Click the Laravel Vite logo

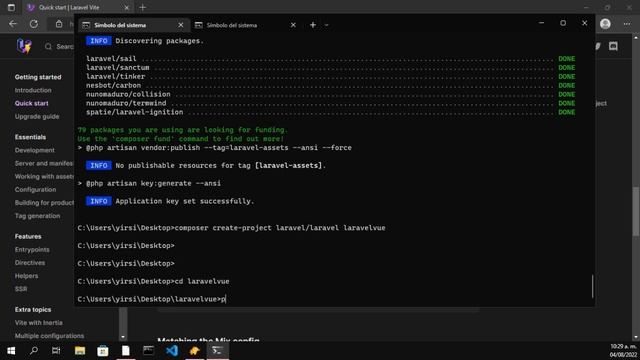tap(24, 46)
